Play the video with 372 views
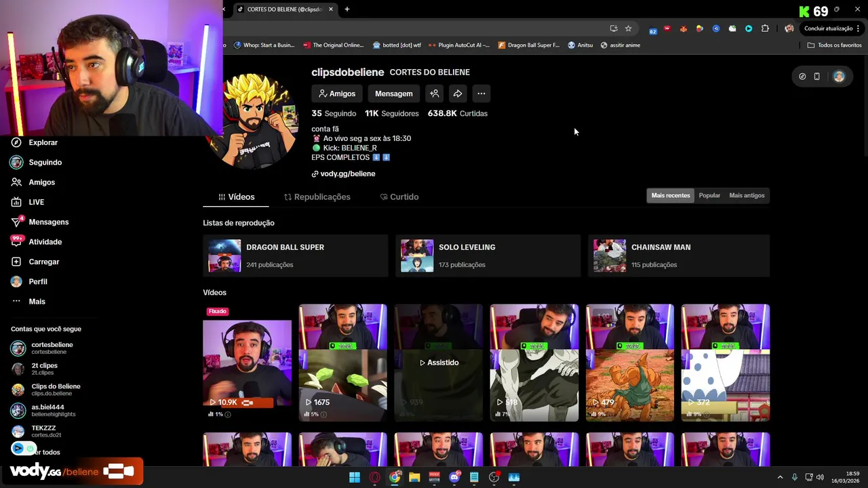 [x=726, y=363]
